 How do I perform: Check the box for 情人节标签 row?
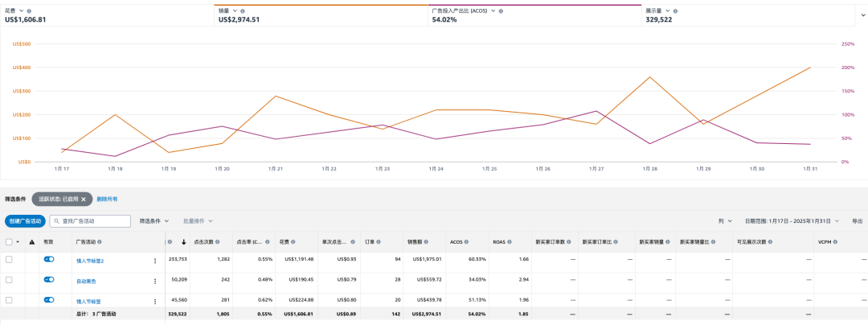[x=9, y=300]
